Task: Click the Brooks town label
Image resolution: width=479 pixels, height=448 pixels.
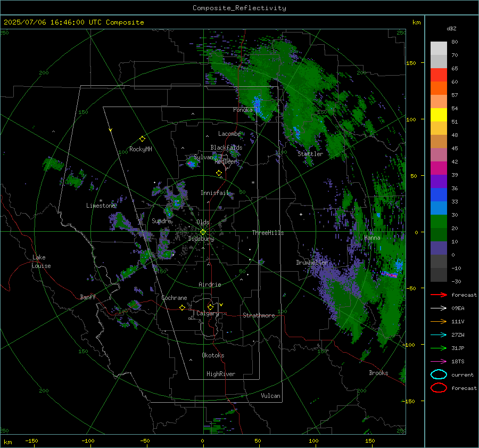Action: (378, 373)
